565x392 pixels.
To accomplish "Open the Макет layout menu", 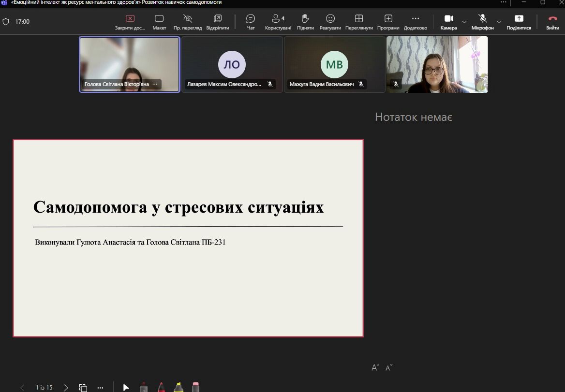I will pyautogui.click(x=159, y=22).
